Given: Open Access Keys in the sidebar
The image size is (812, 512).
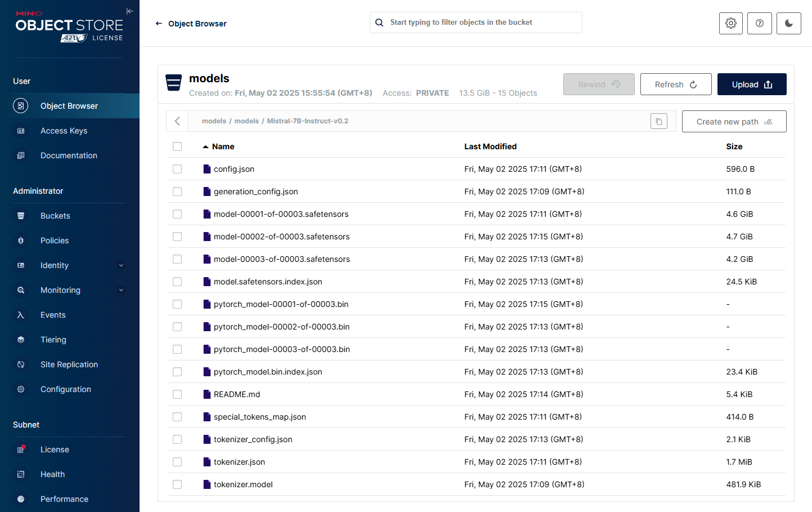Looking at the screenshot, I should pos(70,131).
